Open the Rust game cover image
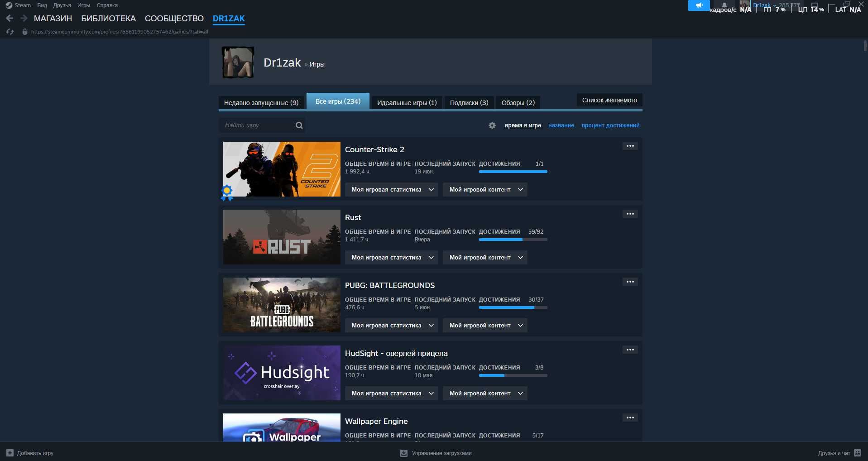868x461 pixels. click(x=282, y=237)
